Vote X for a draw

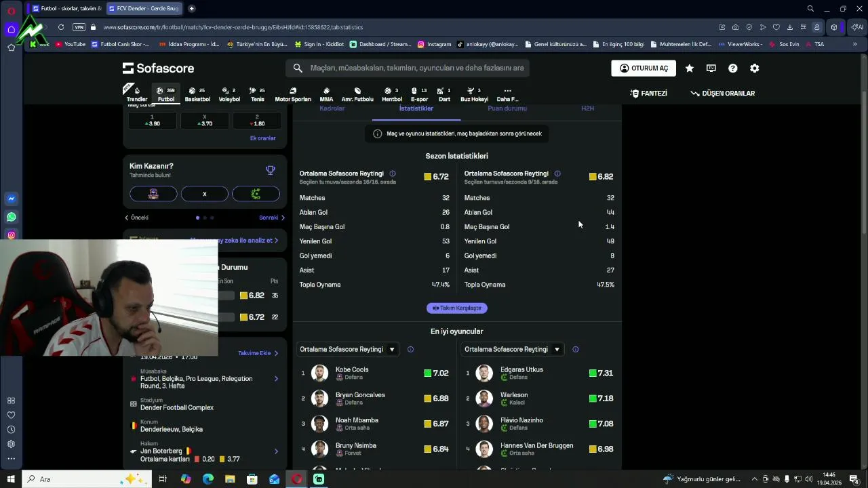pos(204,194)
